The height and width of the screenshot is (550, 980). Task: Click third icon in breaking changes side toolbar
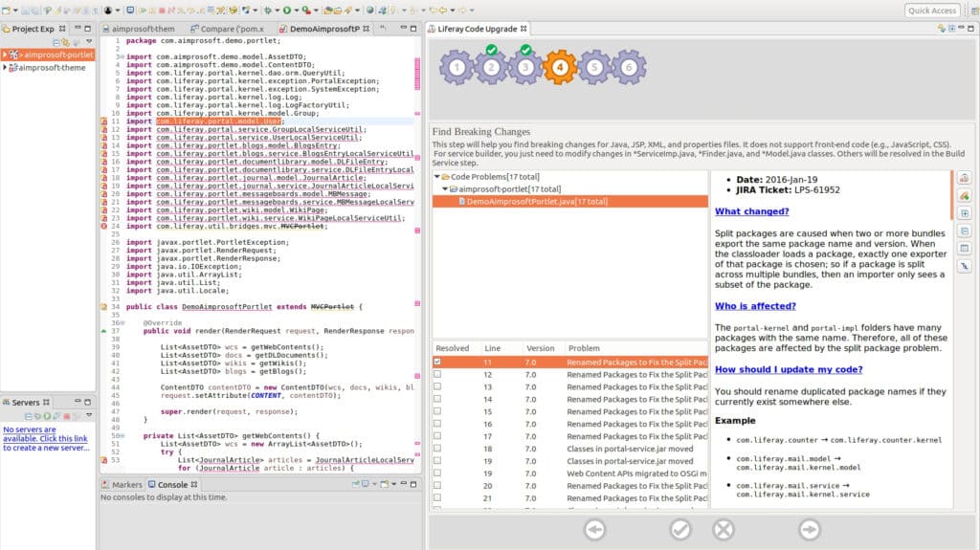(x=965, y=213)
